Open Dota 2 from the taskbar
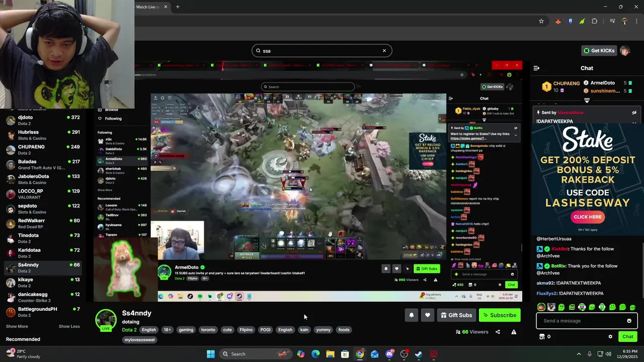 point(434,354)
